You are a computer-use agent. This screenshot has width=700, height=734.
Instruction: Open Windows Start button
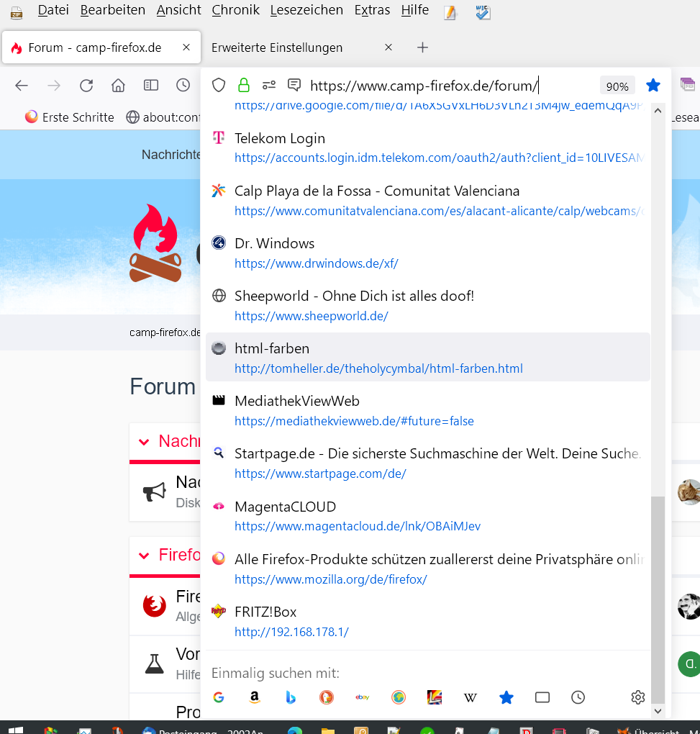pyautogui.click(x=15, y=730)
